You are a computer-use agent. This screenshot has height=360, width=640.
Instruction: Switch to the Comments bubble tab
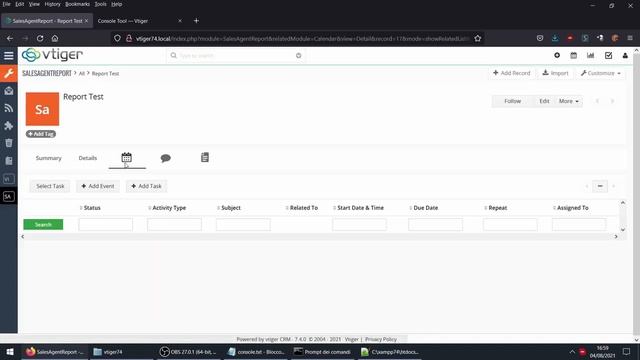pos(165,158)
